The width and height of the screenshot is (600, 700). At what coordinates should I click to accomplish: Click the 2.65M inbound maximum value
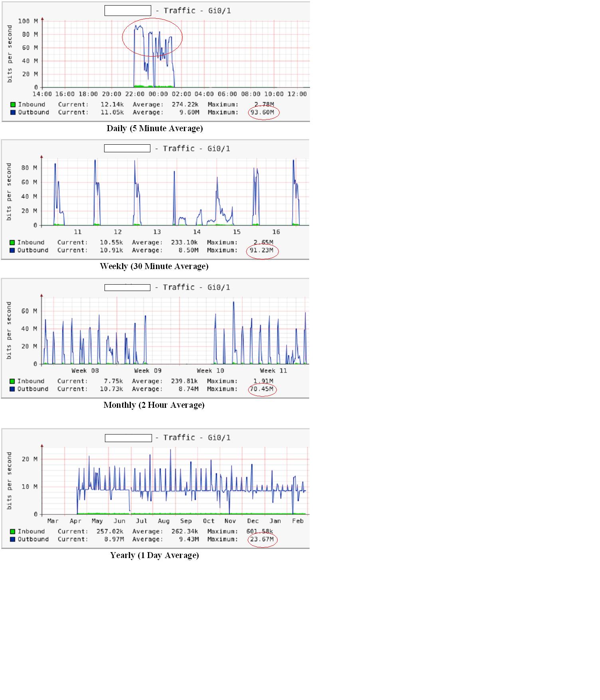(263, 243)
